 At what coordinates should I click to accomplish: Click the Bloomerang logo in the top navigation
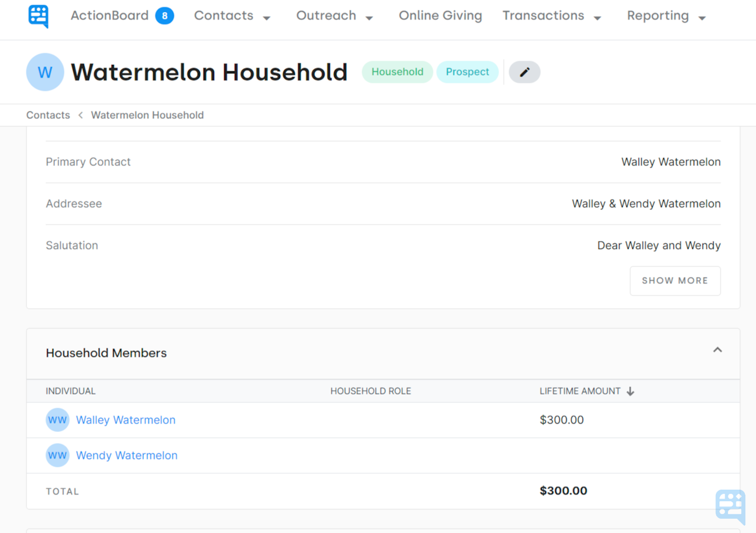click(38, 16)
